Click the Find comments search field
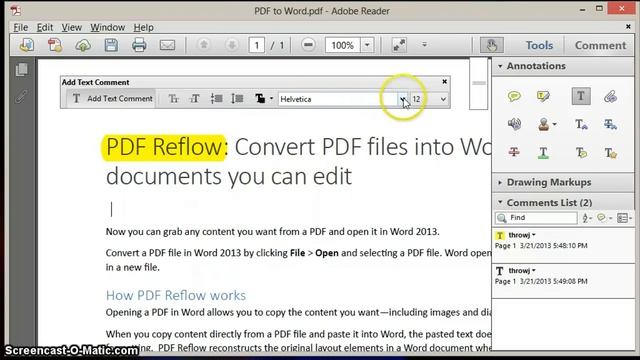 (x=536, y=218)
